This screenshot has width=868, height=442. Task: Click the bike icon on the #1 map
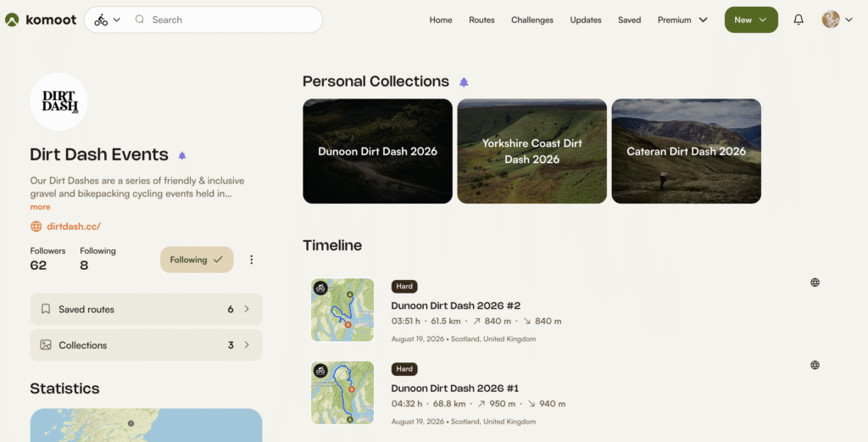coord(320,371)
